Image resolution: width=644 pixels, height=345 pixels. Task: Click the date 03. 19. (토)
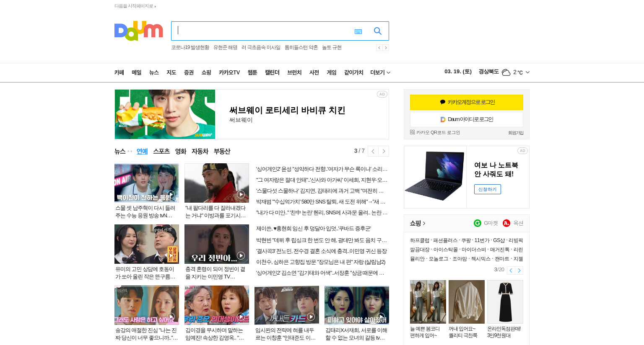(x=458, y=72)
